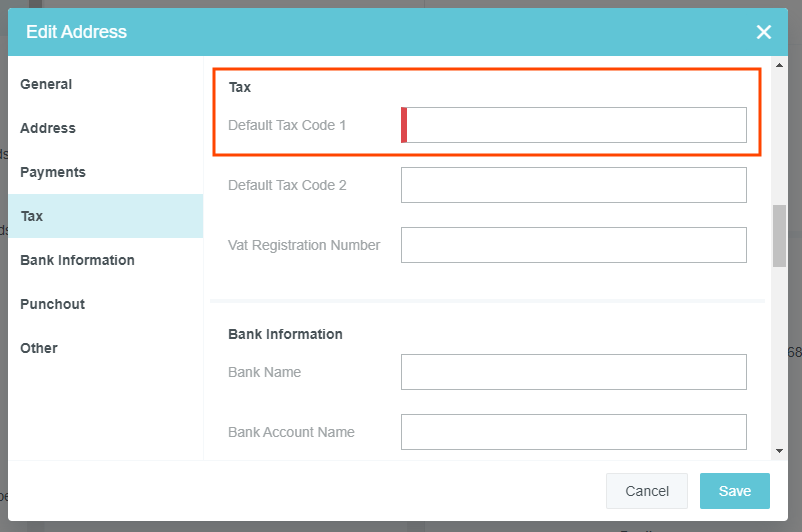802x532 pixels.
Task: Save the address changes
Action: click(x=734, y=491)
